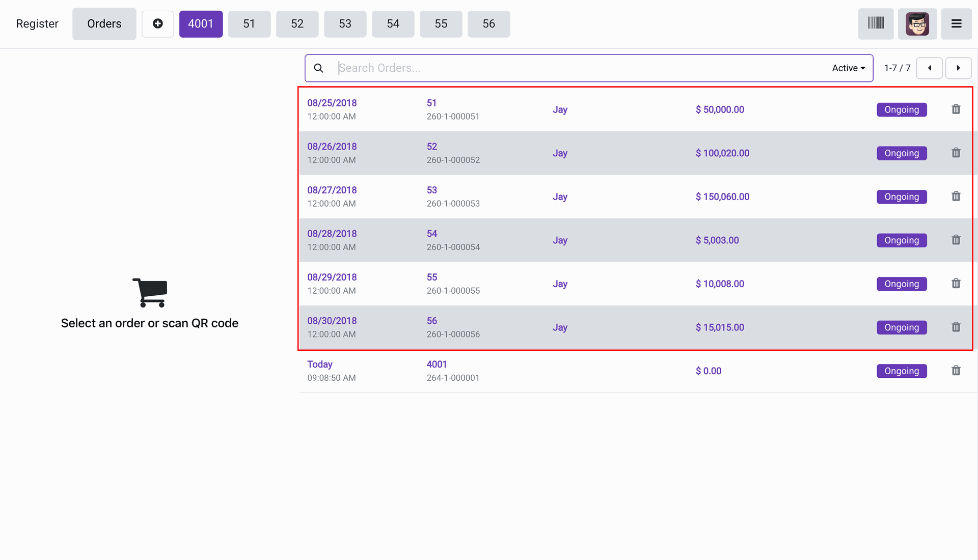Open the hamburger menu
978x560 pixels.
957,23
